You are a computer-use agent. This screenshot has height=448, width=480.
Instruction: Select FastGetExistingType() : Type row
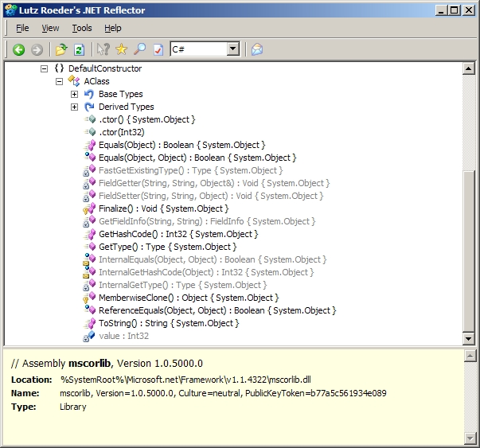(191, 170)
